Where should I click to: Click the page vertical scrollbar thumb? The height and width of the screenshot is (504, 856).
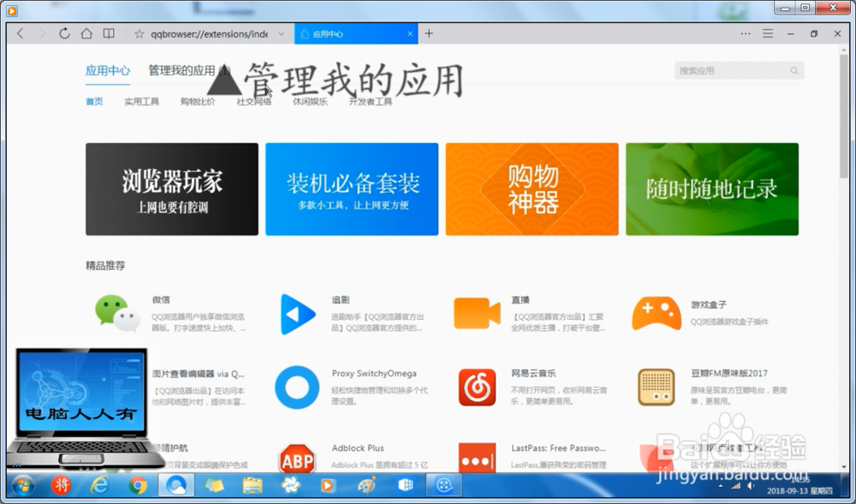844,115
